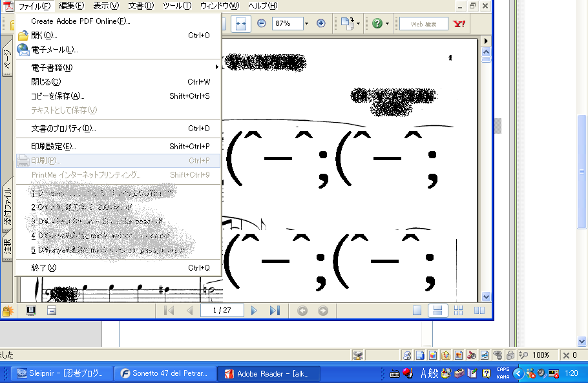Click the zoom out minus icon
This screenshot has width=588, height=383.
point(262,24)
